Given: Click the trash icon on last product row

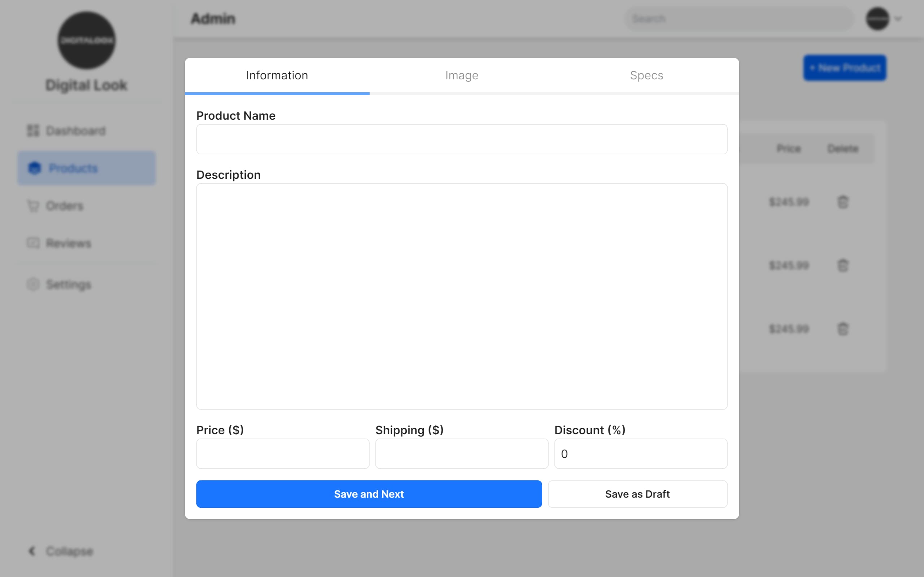Looking at the screenshot, I should (x=843, y=329).
